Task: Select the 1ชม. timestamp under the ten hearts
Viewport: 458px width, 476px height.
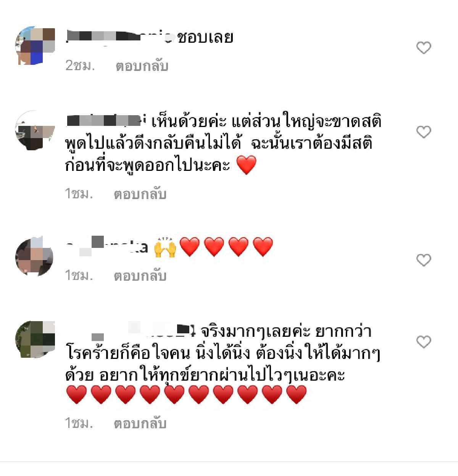Action: [79, 423]
